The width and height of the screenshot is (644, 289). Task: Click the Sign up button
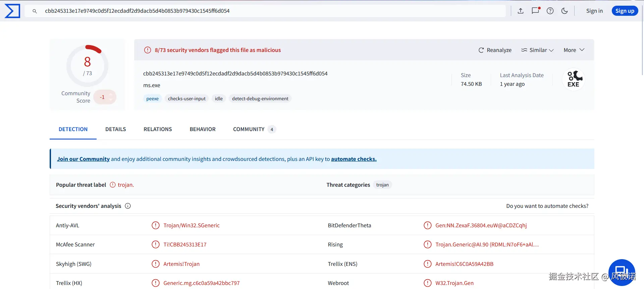click(625, 11)
